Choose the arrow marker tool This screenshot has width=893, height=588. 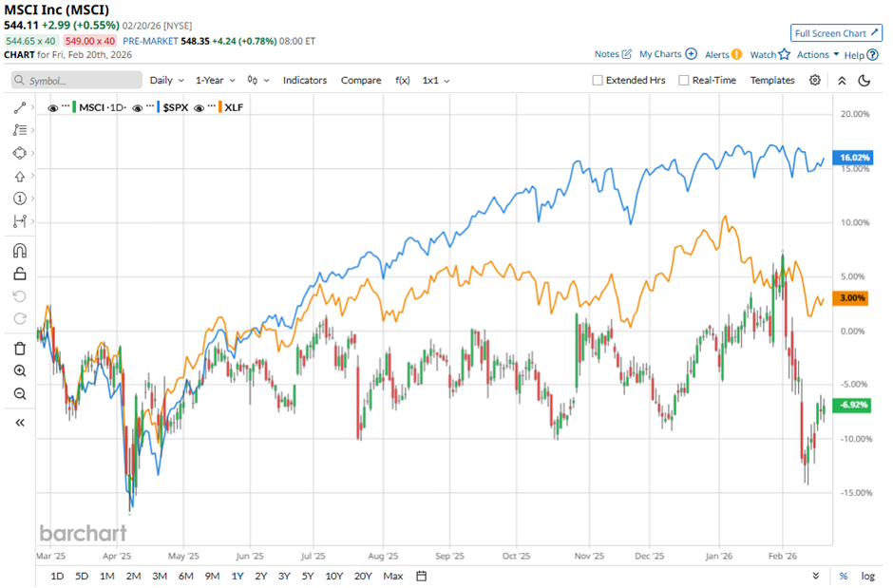click(19, 176)
